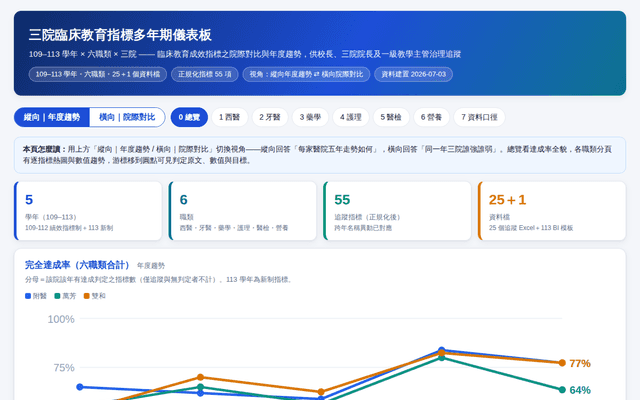Click the 109–113 學年 data files pill

tap(98, 74)
